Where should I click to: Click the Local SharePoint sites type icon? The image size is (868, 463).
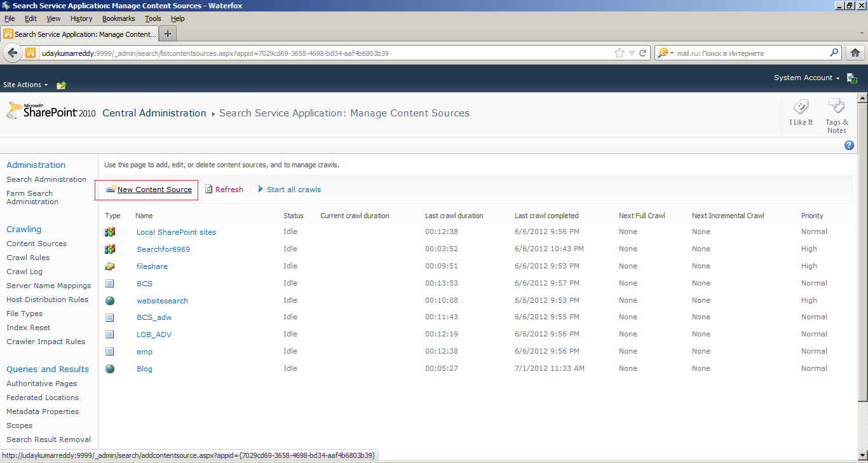tap(110, 232)
